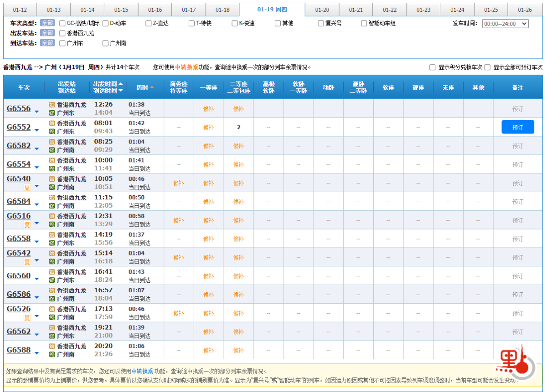The width and height of the screenshot is (547, 392).
Task: Switch to the 01-20 date tab
Action: (322, 10)
